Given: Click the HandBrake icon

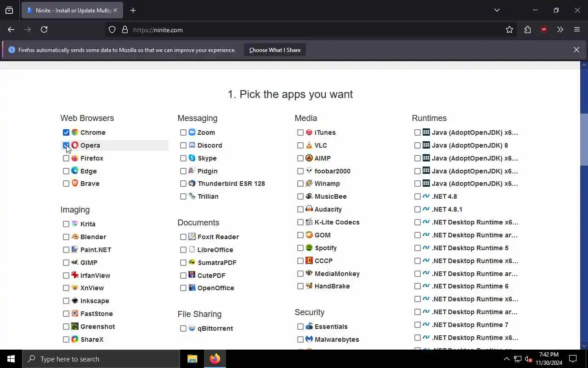Looking at the screenshot, I should [x=309, y=286].
